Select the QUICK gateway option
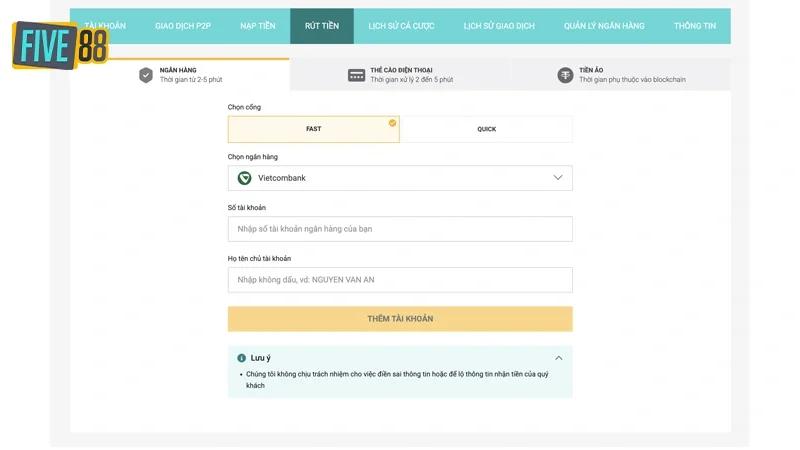The height and width of the screenshot is (450, 800). 487,129
